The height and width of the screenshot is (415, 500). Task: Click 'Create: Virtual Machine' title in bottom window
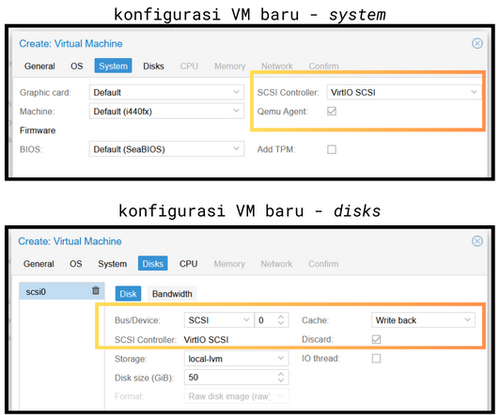(x=70, y=241)
